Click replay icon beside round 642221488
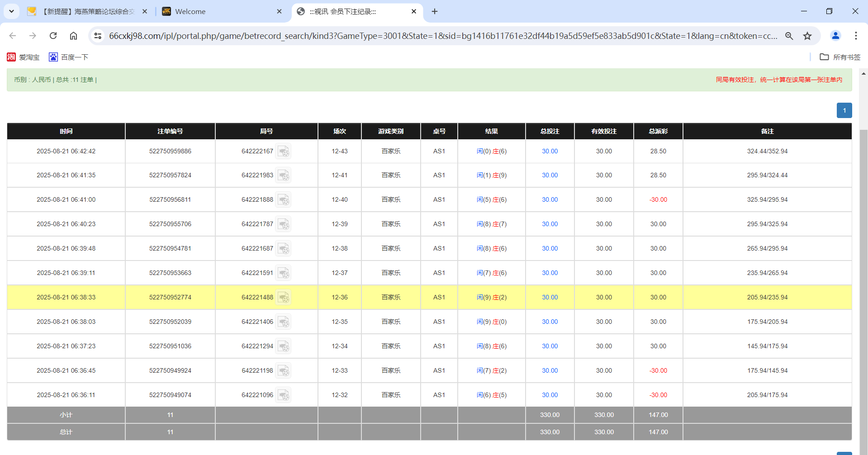Image resolution: width=868 pixels, height=455 pixels. (x=284, y=298)
